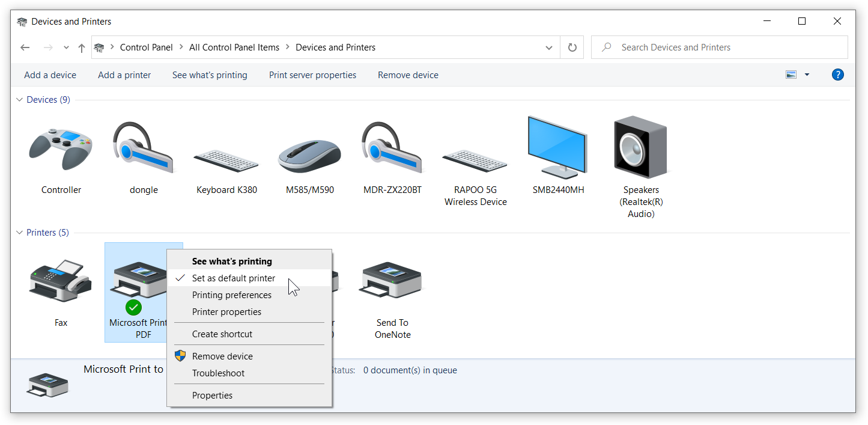
Task: Navigate to Control Panel breadcrumb
Action: tap(147, 47)
